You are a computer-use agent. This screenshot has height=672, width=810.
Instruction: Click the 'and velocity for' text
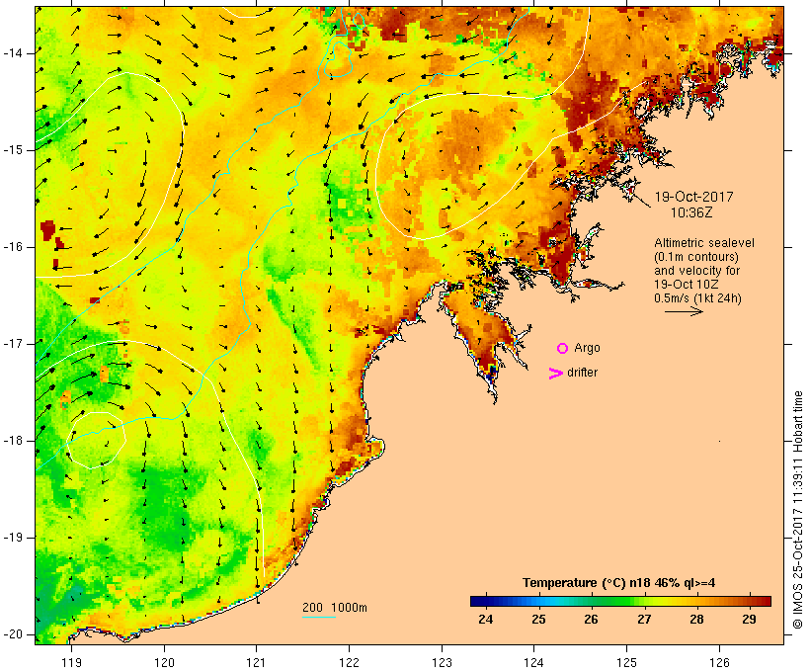point(696,271)
